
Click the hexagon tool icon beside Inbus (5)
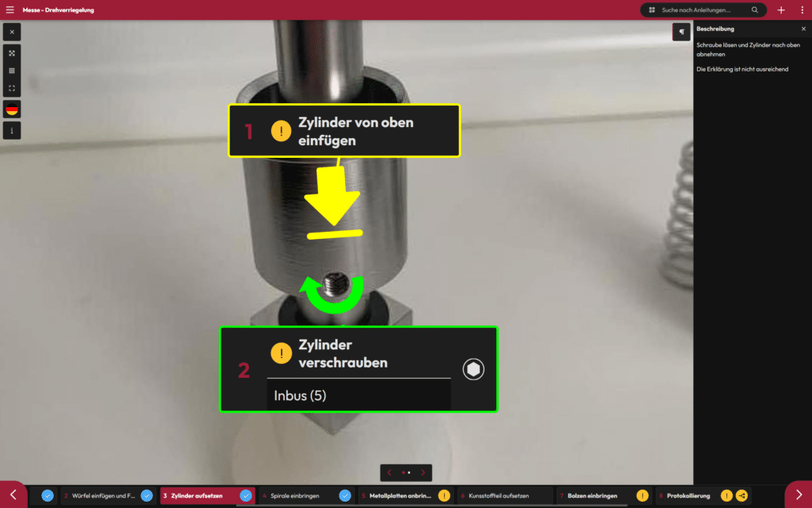pyautogui.click(x=473, y=370)
